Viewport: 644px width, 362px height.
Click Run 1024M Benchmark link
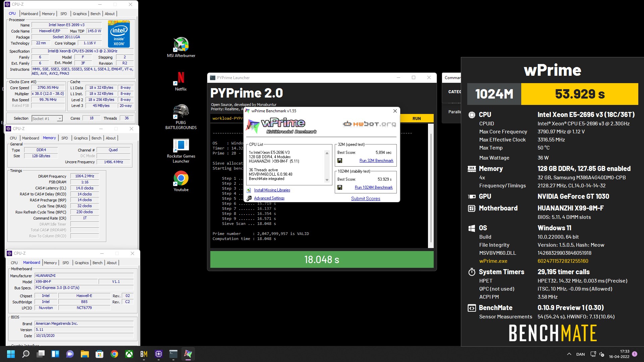[x=374, y=187]
